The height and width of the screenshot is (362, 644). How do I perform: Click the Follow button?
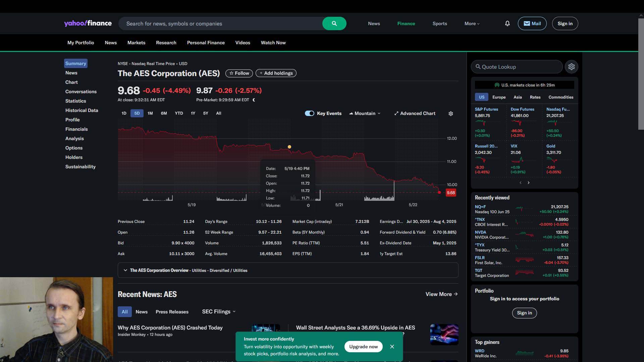[239, 73]
